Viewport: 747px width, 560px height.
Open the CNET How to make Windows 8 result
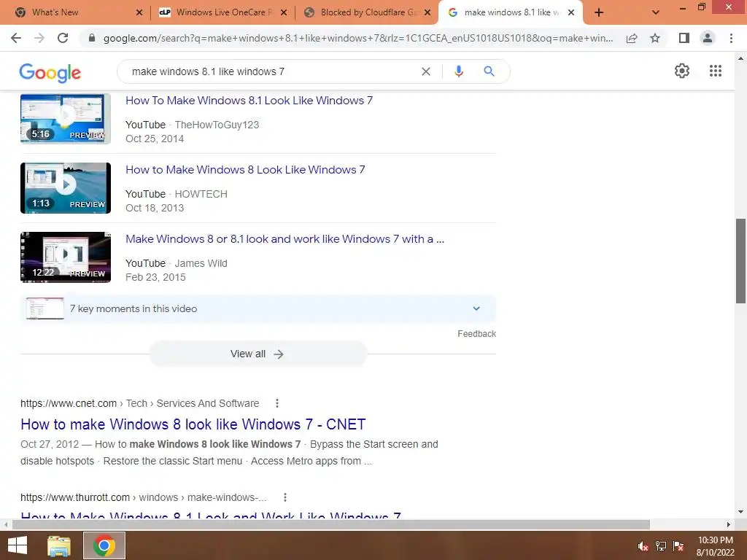pos(193,424)
